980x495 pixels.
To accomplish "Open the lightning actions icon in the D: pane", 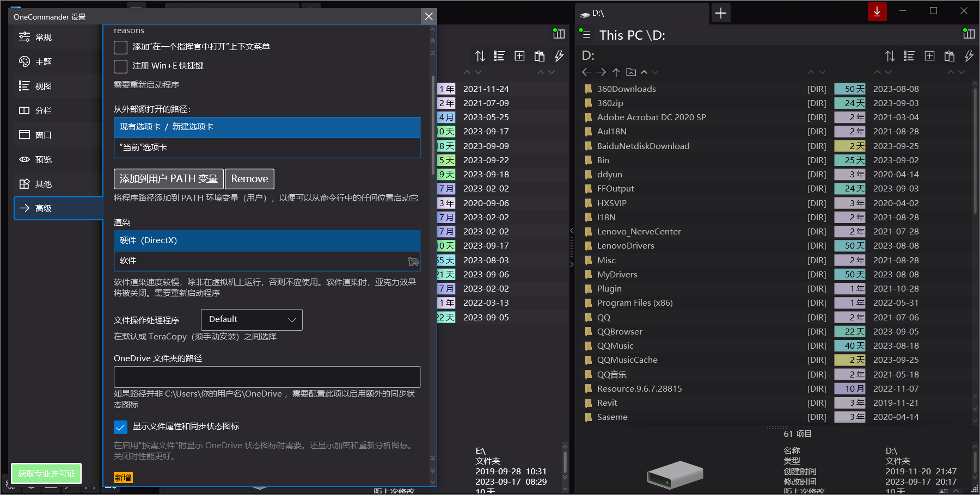I will [x=969, y=55].
